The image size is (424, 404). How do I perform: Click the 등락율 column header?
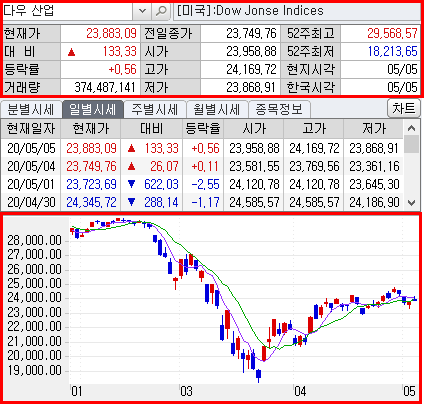[x=203, y=129]
